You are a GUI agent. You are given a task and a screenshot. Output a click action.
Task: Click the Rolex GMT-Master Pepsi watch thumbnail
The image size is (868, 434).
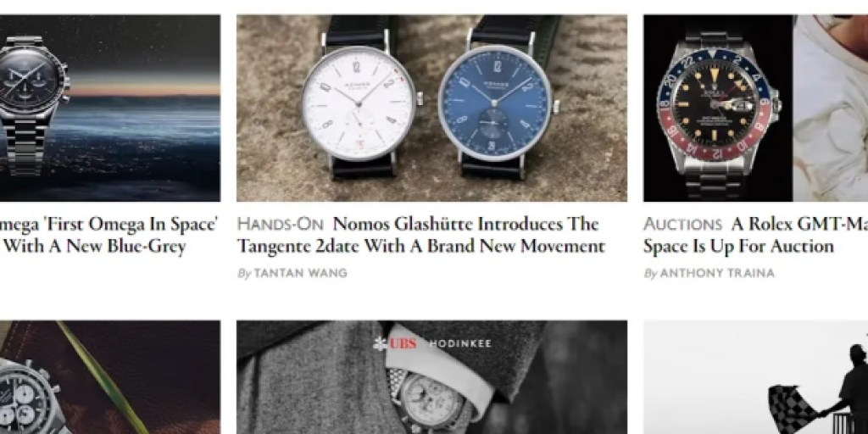[x=718, y=108]
